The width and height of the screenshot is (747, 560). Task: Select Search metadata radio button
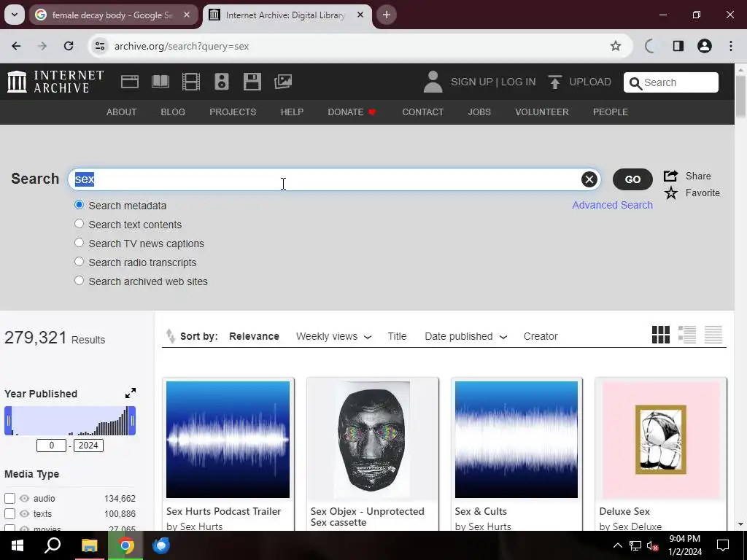[x=79, y=205]
